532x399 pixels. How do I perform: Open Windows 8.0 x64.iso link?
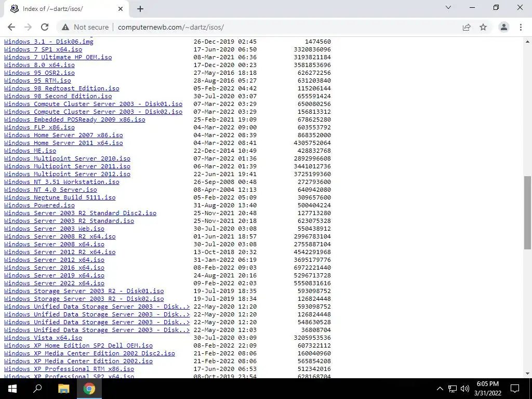pos(39,65)
